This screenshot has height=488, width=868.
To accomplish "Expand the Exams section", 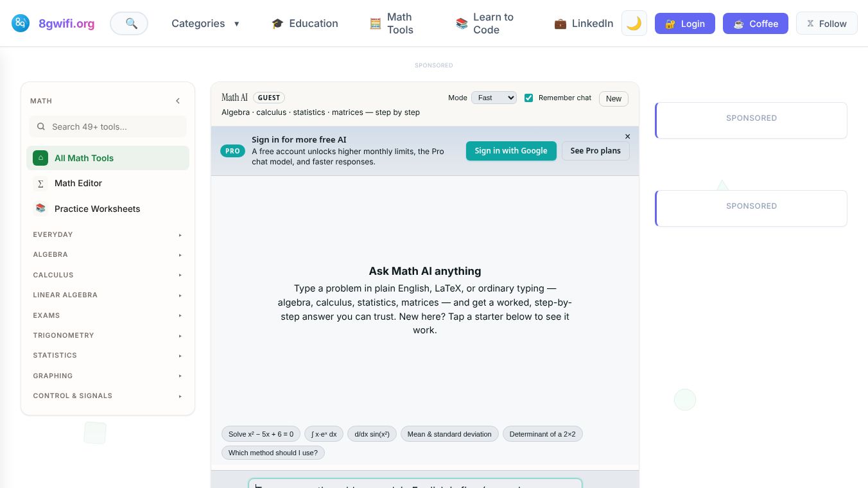I will tap(108, 315).
